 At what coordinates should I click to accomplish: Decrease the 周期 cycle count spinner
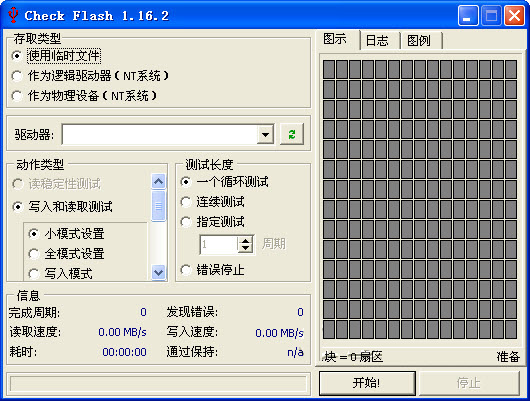[245, 249]
